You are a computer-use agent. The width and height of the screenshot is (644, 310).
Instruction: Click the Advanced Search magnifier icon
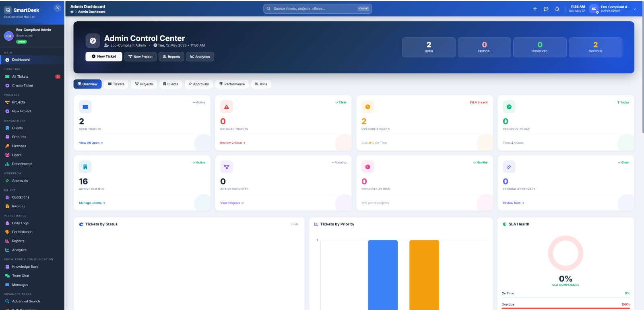(7, 301)
